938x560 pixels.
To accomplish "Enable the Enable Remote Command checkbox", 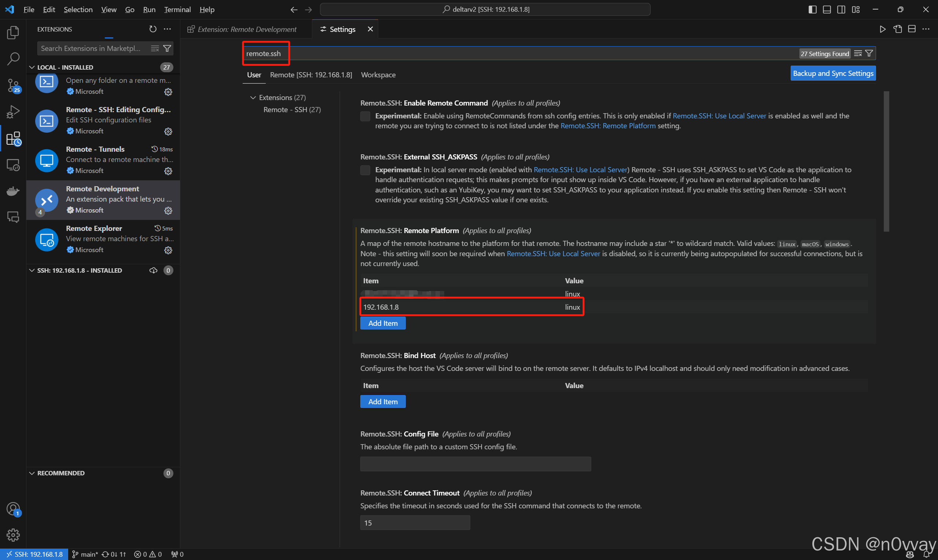I will click(x=365, y=116).
